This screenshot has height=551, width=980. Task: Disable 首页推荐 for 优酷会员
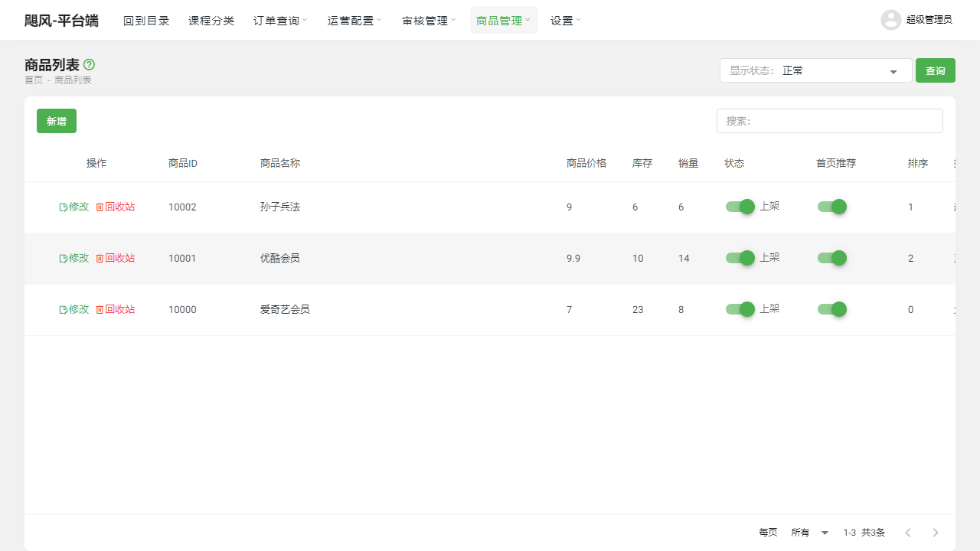(x=832, y=258)
